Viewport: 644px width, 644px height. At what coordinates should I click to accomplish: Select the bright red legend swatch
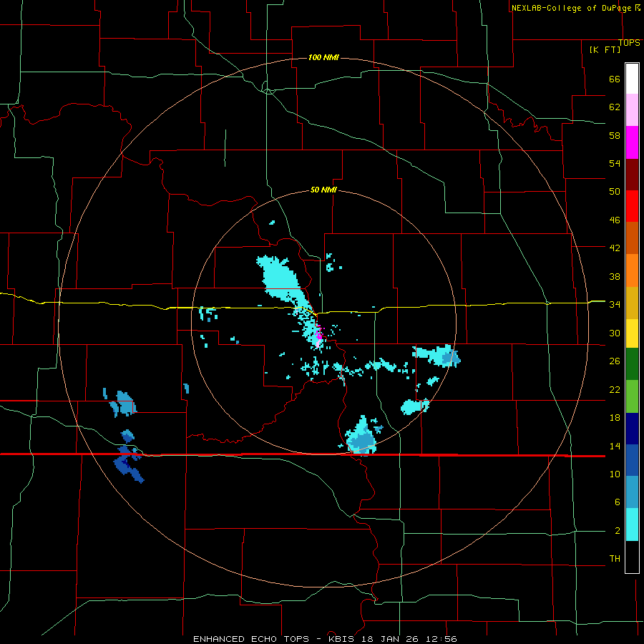pos(632,206)
